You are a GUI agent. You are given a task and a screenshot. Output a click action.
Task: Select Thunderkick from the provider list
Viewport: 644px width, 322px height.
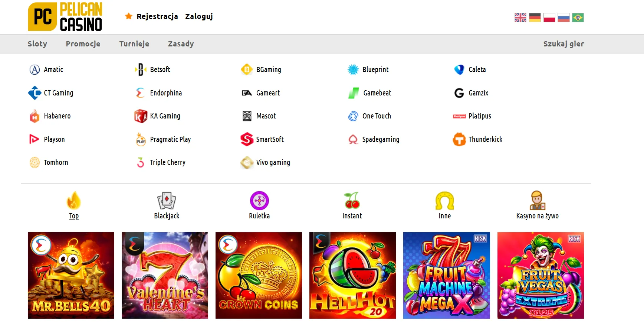click(485, 139)
